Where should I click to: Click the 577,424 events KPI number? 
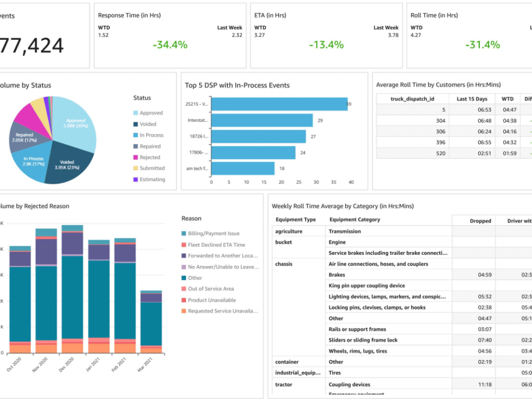33,45
